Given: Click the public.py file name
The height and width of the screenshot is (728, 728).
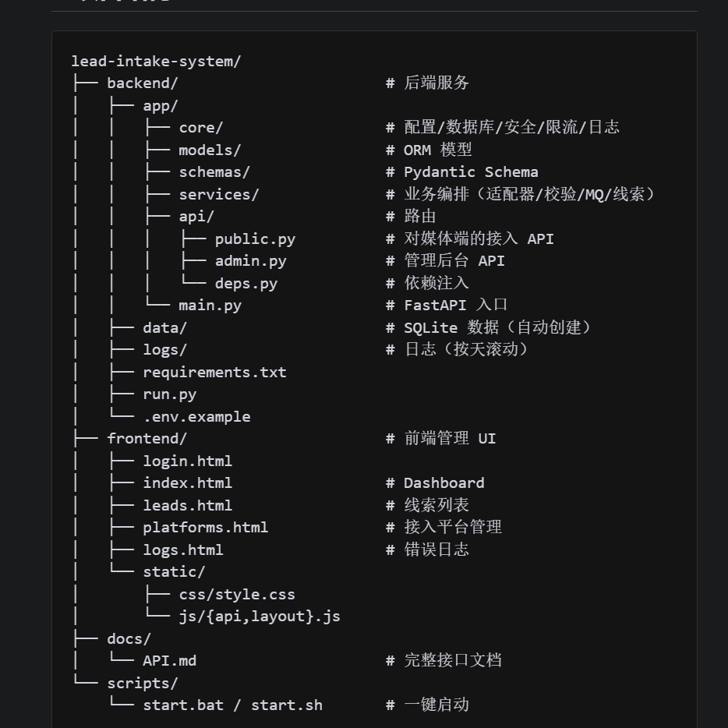Looking at the screenshot, I should coord(255,239).
